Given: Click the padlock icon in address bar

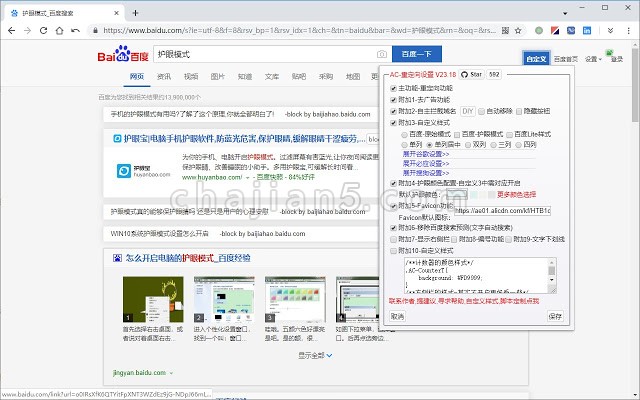Looking at the screenshot, I should (x=96, y=31).
